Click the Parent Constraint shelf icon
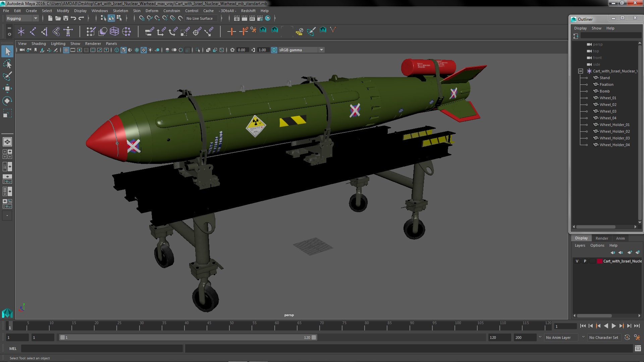This screenshot has height=362, width=644. 149,32
